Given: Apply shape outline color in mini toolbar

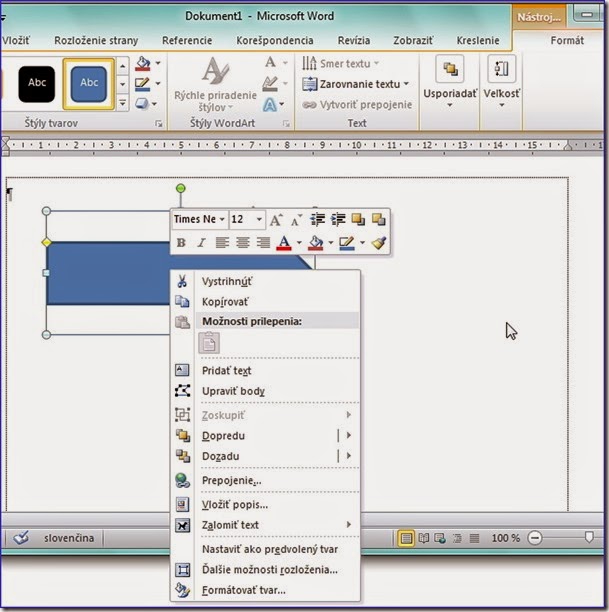Looking at the screenshot, I should point(347,243).
